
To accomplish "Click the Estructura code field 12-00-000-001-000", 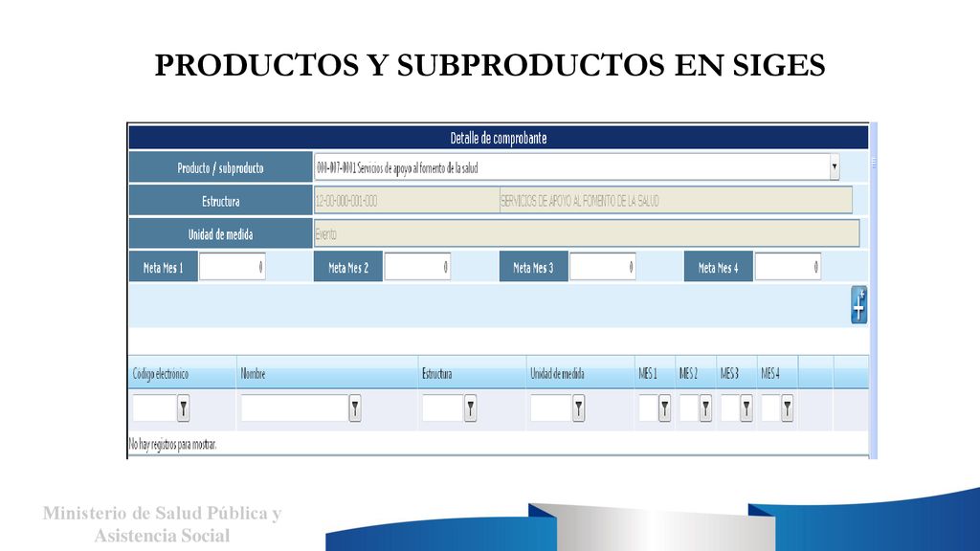I will pyautogui.click(x=406, y=201).
